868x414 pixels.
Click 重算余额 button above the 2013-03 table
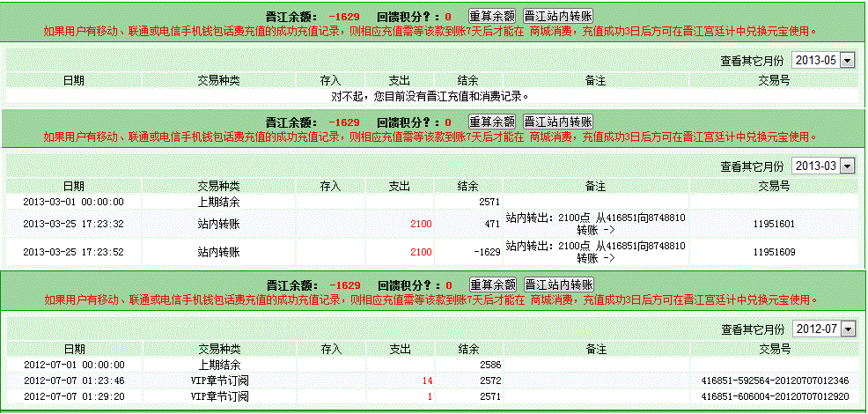pos(492,122)
